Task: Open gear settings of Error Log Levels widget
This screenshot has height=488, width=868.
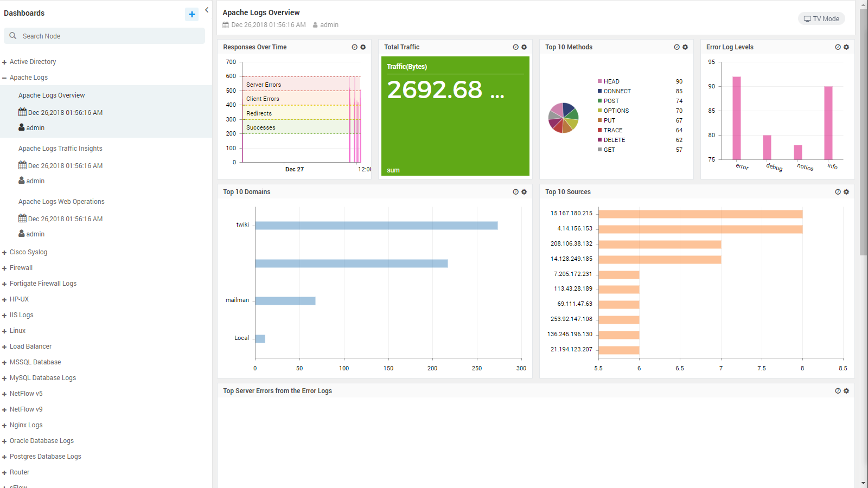Action: pos(846,47)
